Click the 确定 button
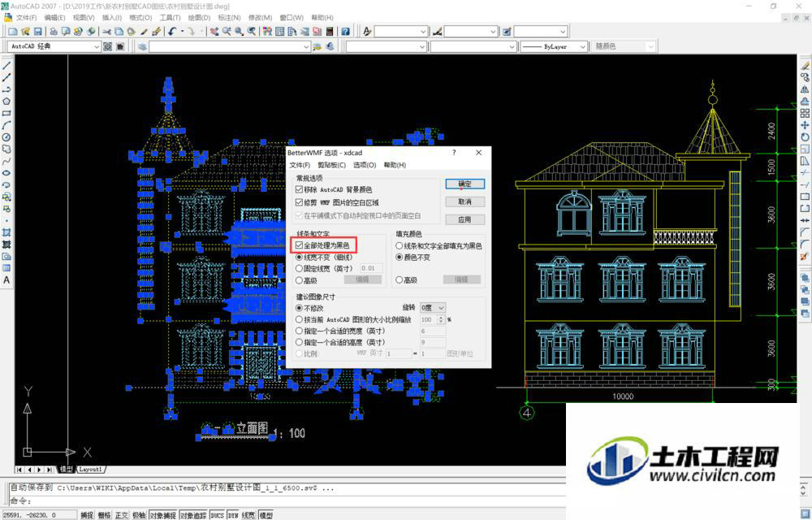Viewport: 812px width, 520px height. (x=465, y=184)
